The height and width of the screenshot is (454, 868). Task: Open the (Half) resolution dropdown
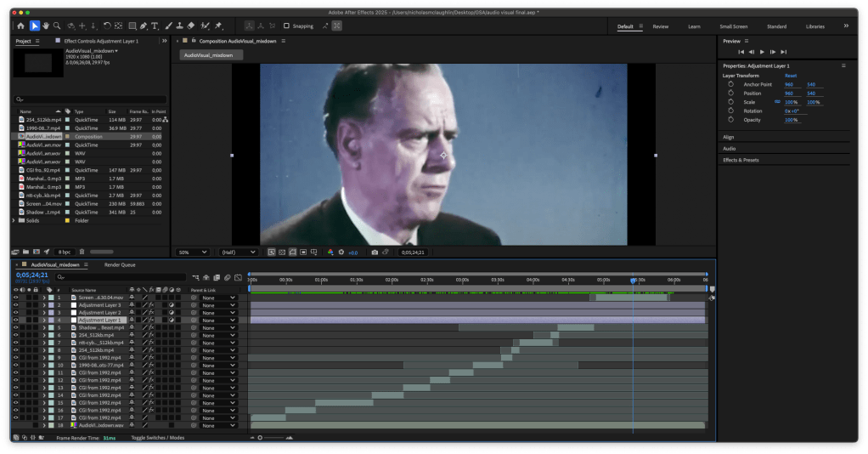(239, 253)
